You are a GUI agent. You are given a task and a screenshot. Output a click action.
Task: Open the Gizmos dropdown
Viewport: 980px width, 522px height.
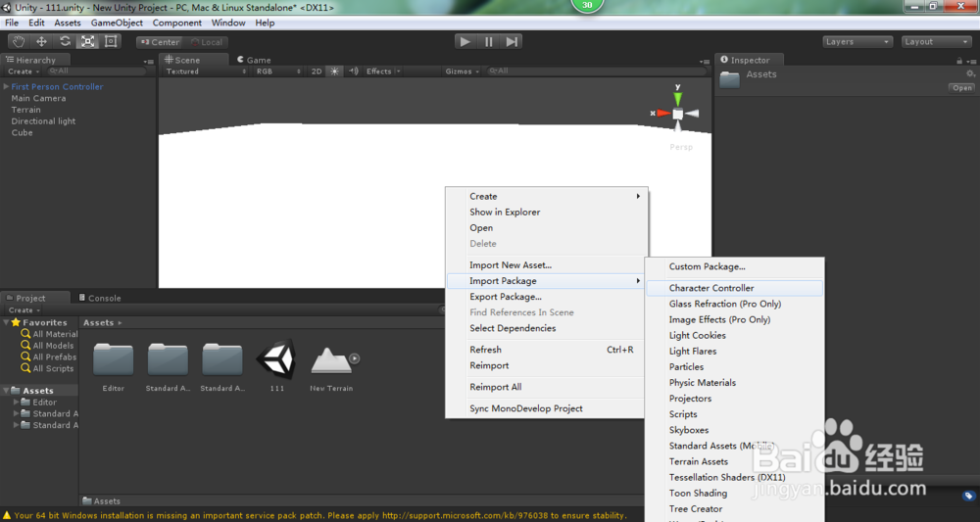(x=463, y=71)
